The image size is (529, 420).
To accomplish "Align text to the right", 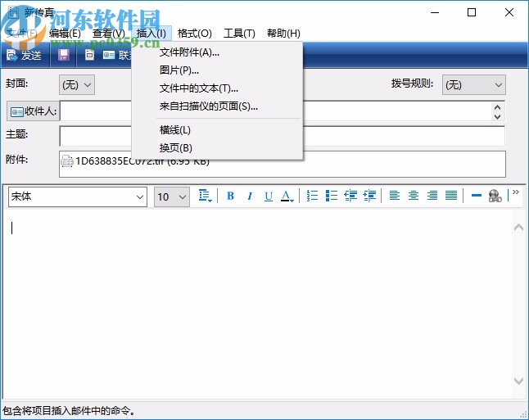I will 432,196.
